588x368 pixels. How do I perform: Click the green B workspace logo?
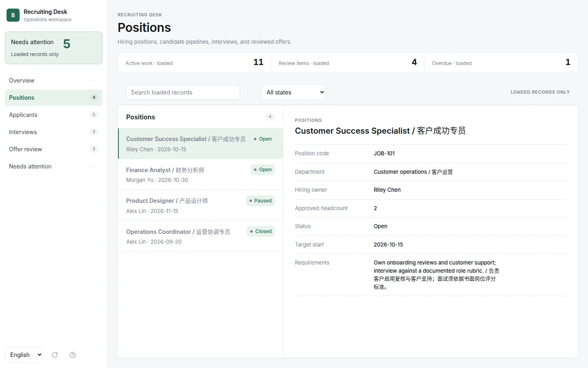13,15
